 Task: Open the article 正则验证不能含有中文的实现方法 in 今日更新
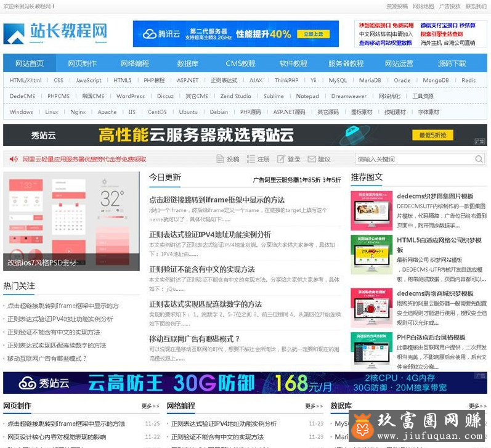tap(201, 269)
